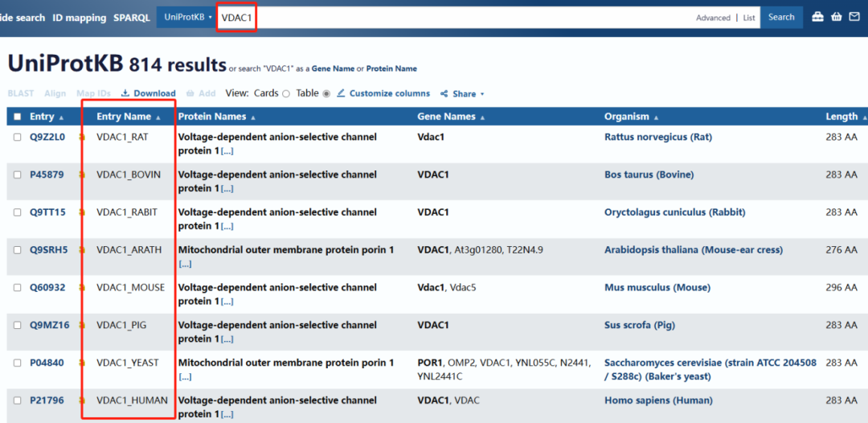The width and height of the screenshot is (868, 423).
Task: Select the Cards view radio button
Action: pyautogui.click(x=285, y=93)
